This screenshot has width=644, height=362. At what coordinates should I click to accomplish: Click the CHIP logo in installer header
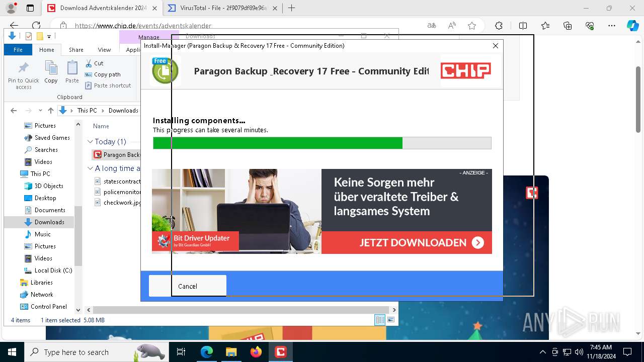click(466, 70)
